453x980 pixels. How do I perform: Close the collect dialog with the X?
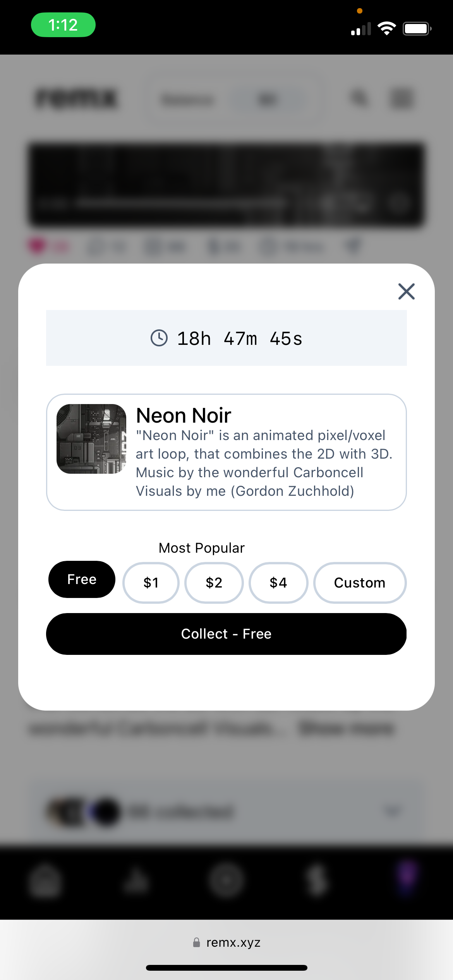(x=406, y=291)
